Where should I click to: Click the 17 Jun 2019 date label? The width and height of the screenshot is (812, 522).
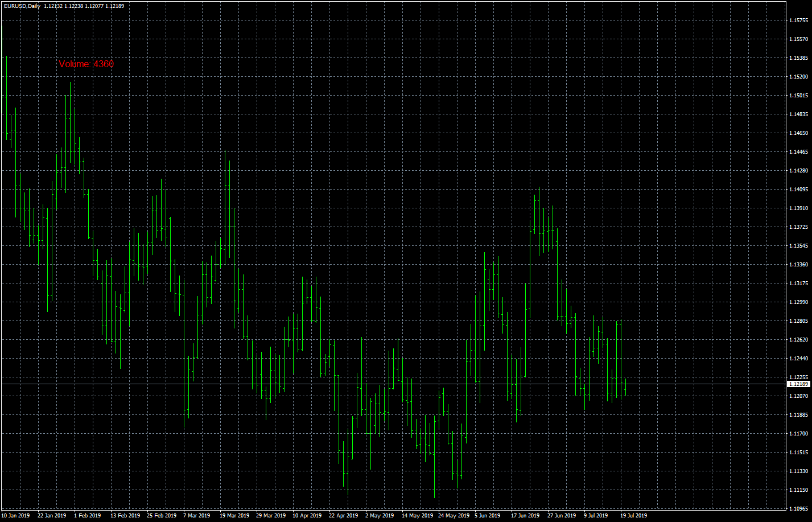(x=525, y=516)
